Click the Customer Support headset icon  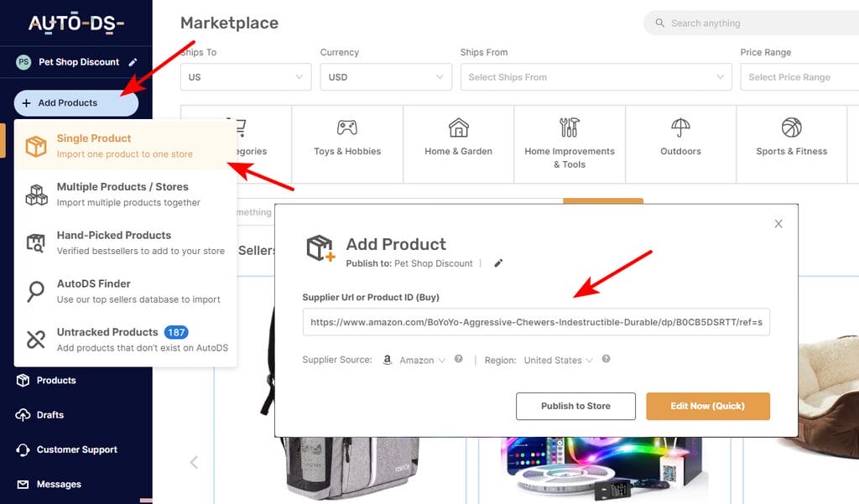click(23, 449)
